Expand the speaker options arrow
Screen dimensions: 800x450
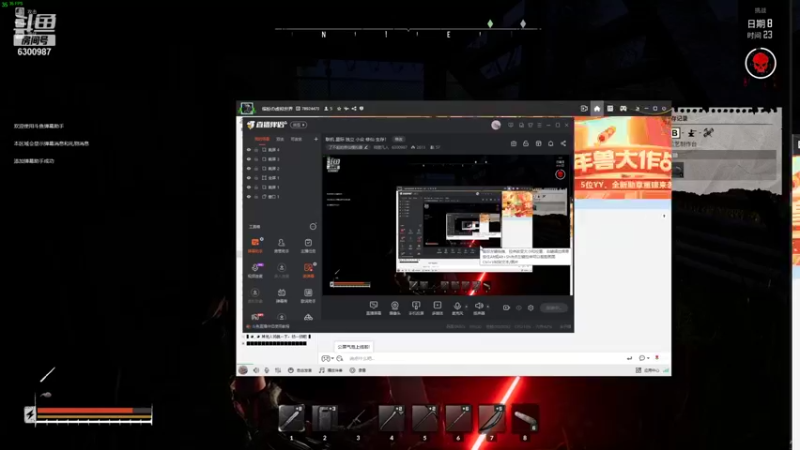pos(488,307)
